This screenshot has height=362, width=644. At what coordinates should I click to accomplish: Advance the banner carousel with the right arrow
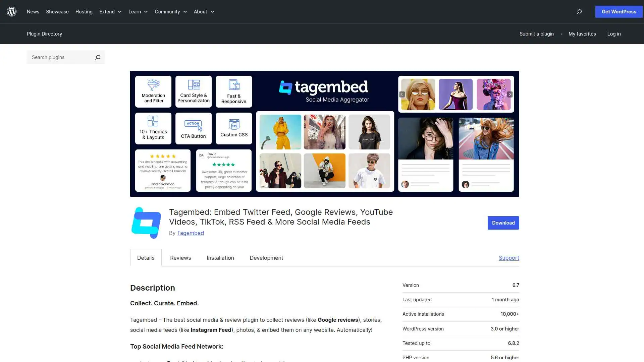(510, 94)
